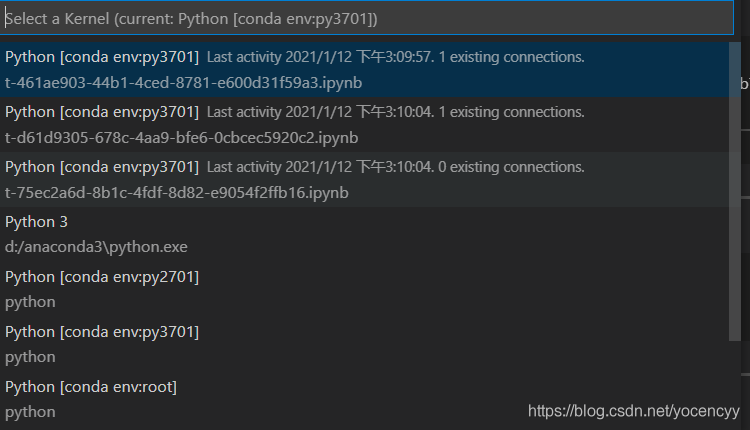The image size is (750, 430).
Task: Click the t-75ec2a6d notebook filename text
Action: pos(176,192)
